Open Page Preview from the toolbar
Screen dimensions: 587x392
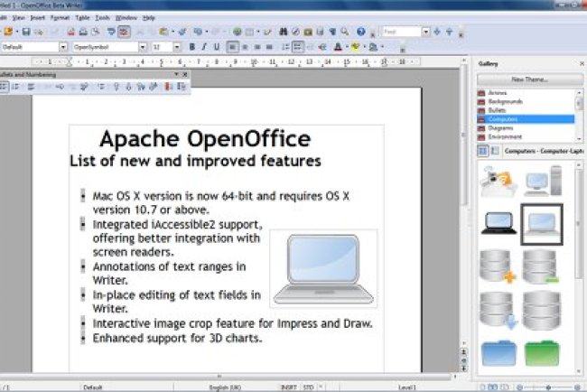pyautogui.click(x=96, y=32)
